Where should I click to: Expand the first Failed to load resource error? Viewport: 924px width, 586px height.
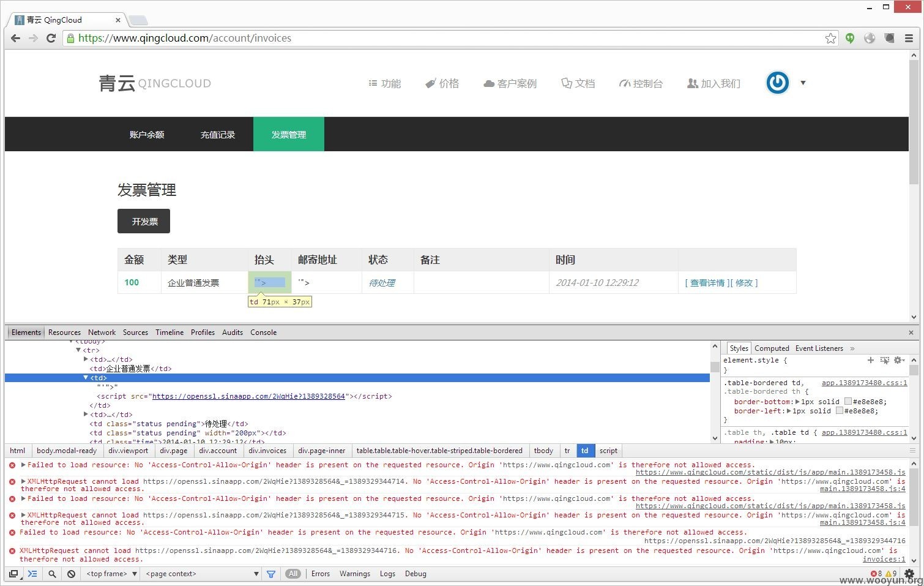[23, 465]
